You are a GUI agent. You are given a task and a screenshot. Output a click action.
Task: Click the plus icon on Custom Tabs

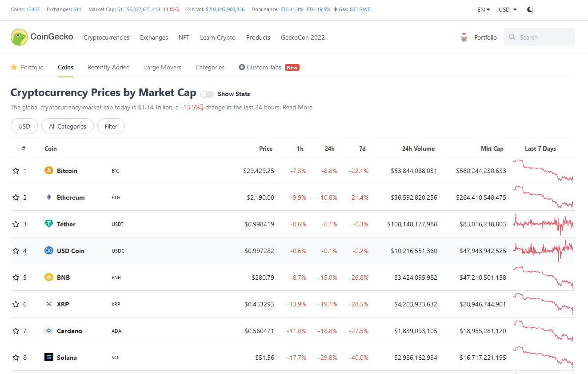tap(242, 67)
